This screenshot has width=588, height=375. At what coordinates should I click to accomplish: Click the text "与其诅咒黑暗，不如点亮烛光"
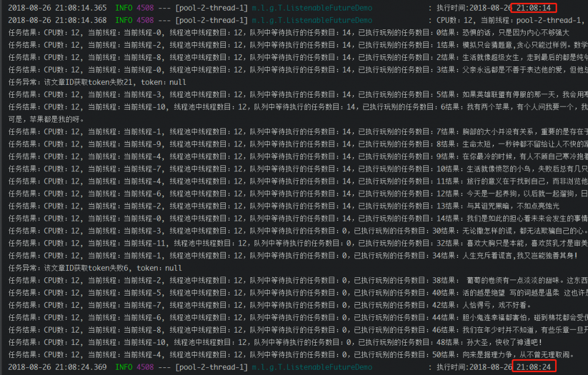tap(513, 206)
